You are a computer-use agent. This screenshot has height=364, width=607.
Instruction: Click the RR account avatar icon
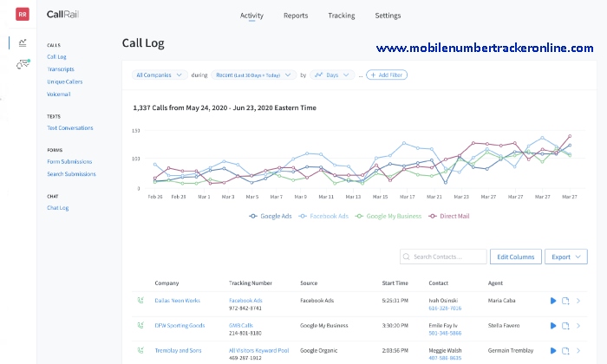coord(23,15)
